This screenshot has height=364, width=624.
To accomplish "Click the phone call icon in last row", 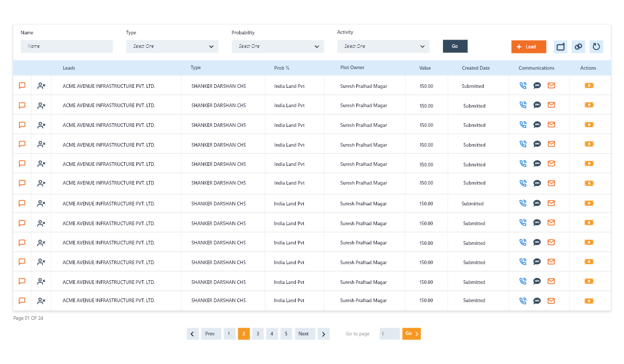I will tap(523, 301).
